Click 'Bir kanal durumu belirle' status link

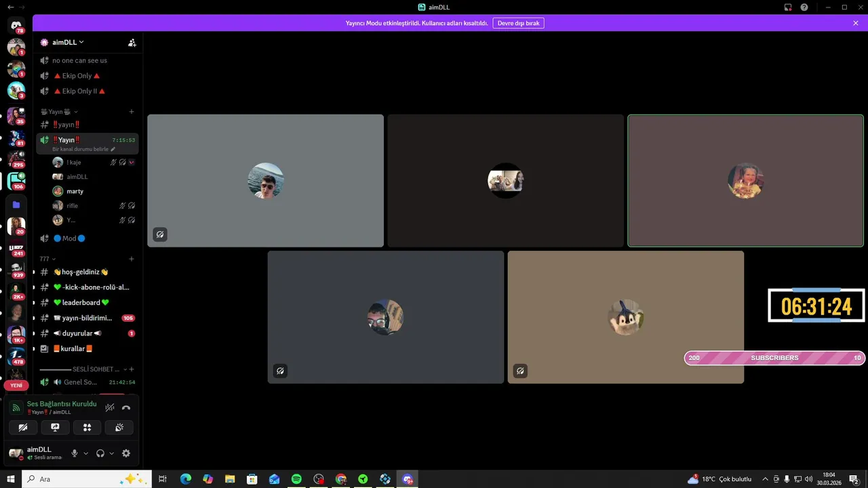(84, 149)
